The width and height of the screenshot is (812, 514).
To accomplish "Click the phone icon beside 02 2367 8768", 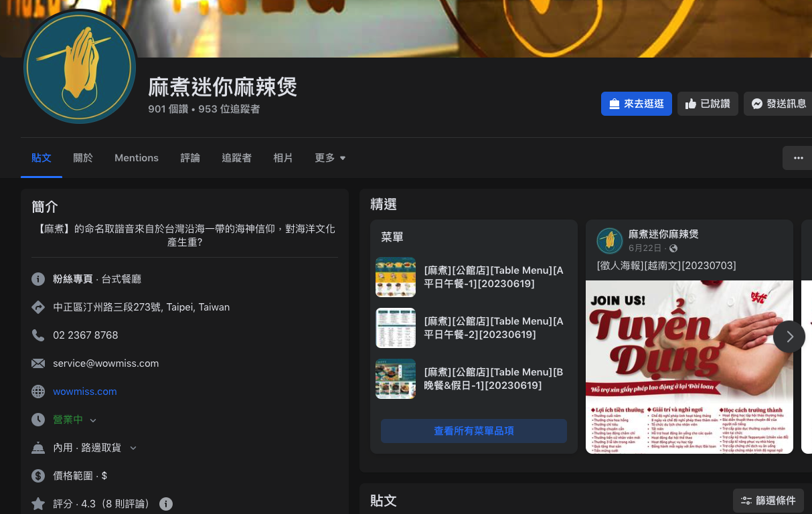I will [38, 335].
